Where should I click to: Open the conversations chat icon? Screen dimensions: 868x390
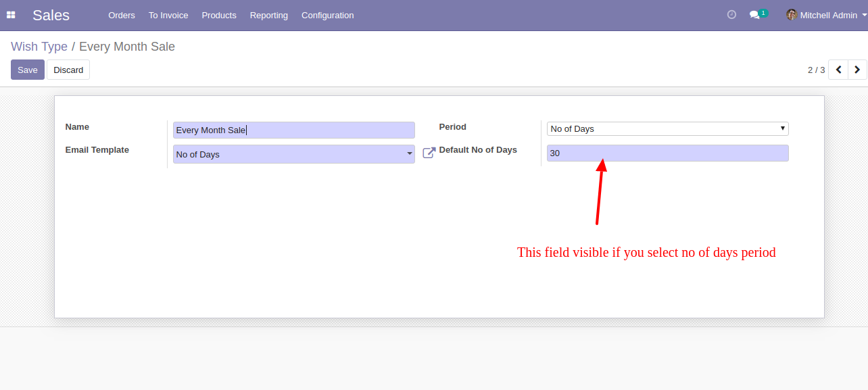pyautogui.click(x=755, y=15)
